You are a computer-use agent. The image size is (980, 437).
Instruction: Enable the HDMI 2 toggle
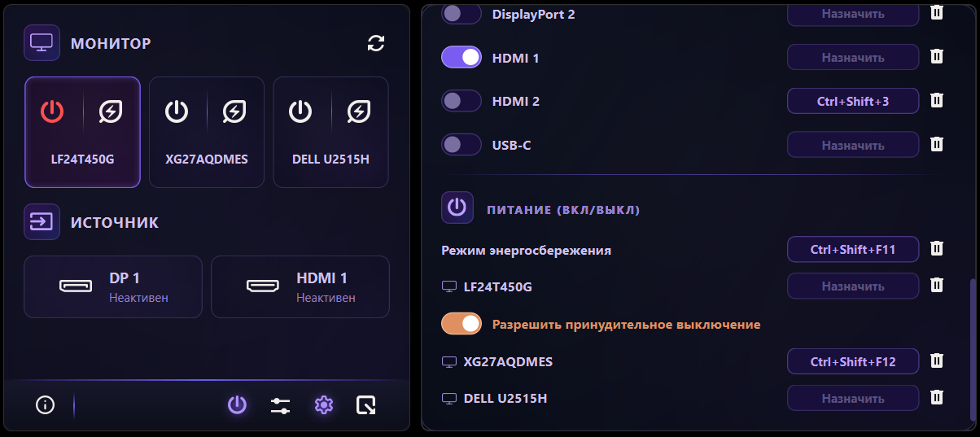[462, 101]
